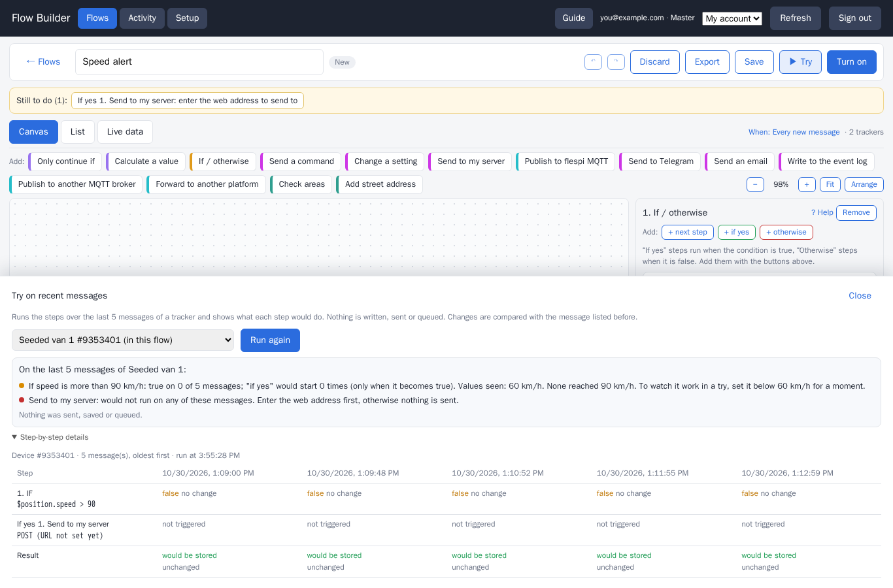Add a 'Change a setting' step
Screen dimensions: 893x588
click(385, 161)
